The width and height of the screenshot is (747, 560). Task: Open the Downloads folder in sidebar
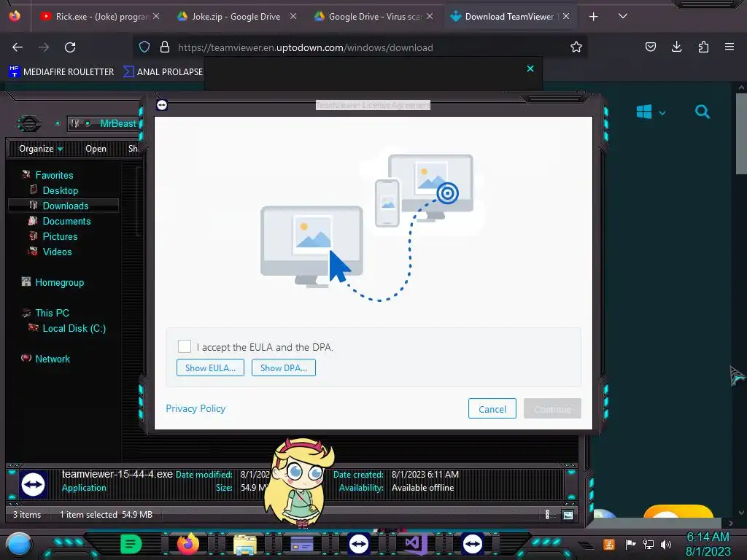point(65,206)
